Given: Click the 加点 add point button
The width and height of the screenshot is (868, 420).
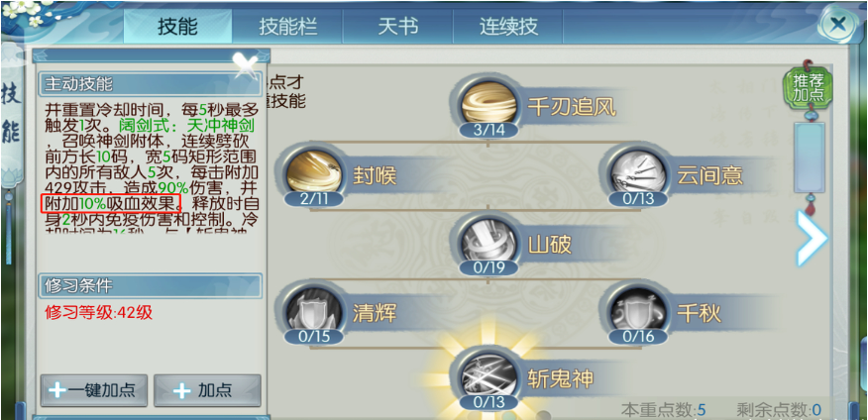Looking at the screenshot, I should [207, 390].
